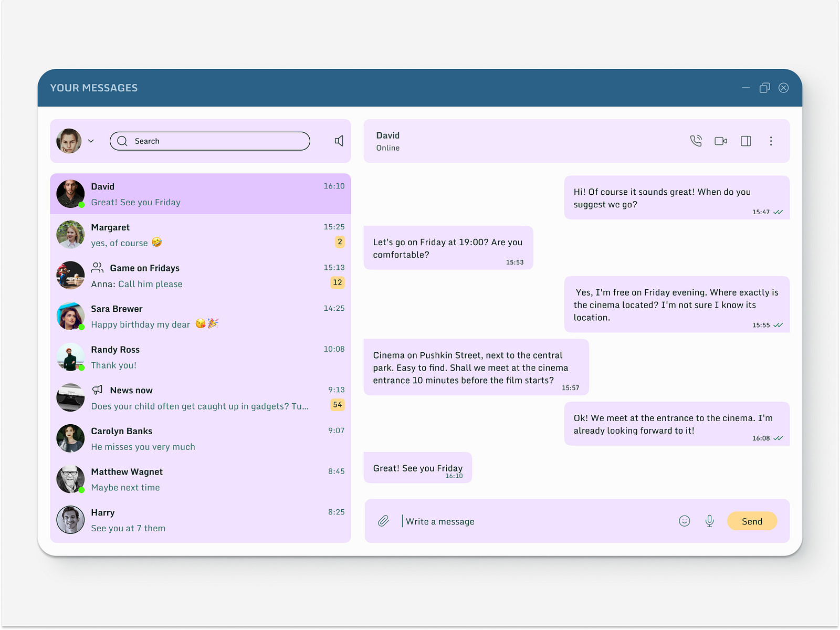
Task: Open the emoji picker in the message bar
Action: (x=685, y=521)
